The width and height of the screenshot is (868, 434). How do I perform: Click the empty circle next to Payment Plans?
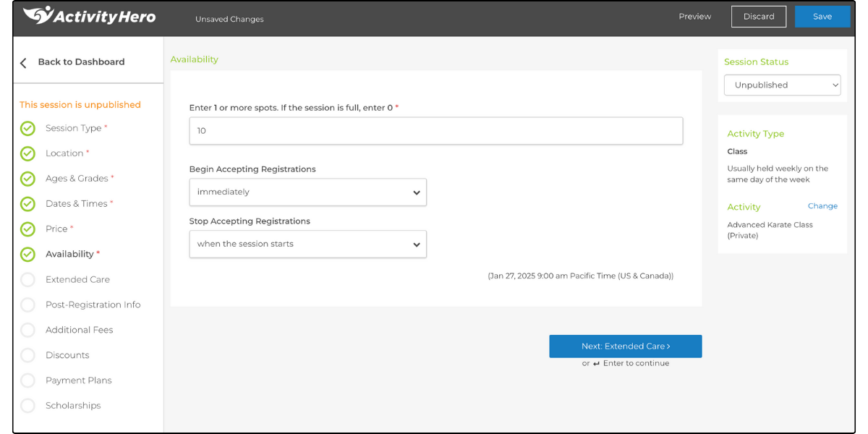[x=27, y=381]
